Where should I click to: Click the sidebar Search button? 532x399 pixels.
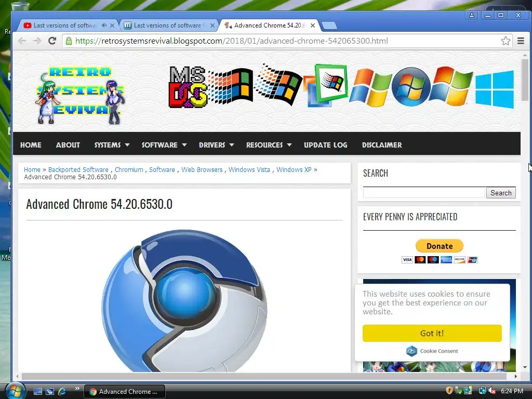[501, 193]
